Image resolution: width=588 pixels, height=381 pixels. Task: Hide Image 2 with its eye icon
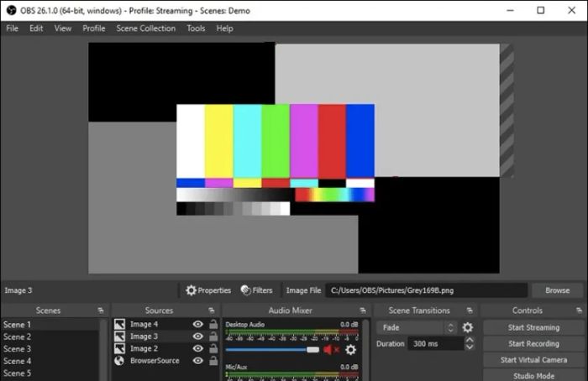coord(197,348)
